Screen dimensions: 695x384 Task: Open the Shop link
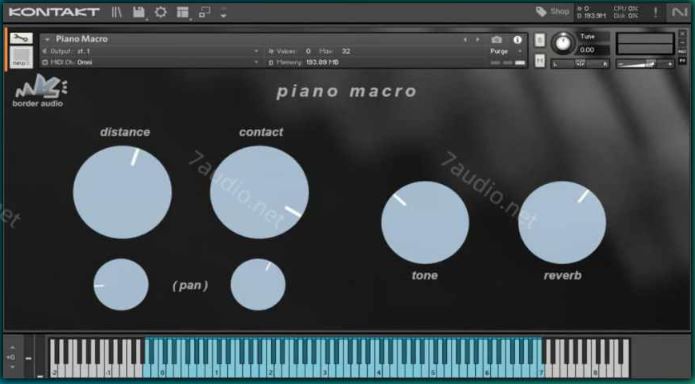[552, 12]
